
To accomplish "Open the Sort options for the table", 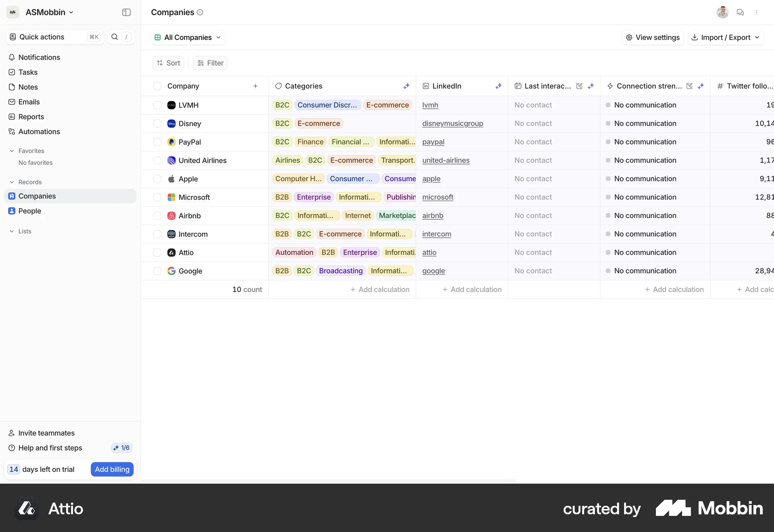I will click(x=168, y=63).
